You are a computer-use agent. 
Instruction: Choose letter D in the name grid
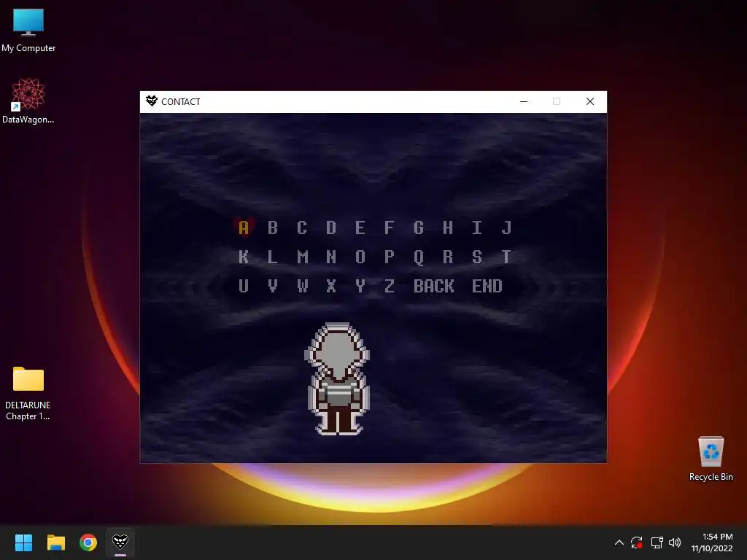tap(331, 227)
